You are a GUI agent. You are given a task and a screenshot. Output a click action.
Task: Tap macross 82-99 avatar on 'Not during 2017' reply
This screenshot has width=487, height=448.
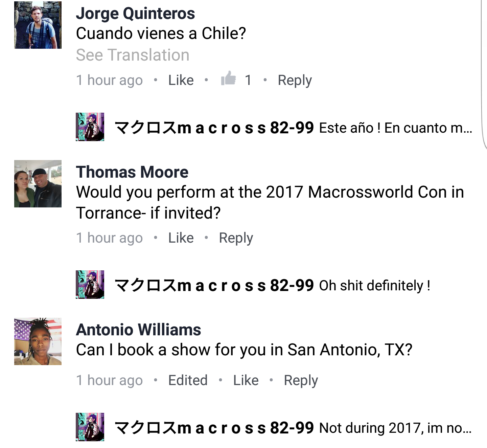coord(90,427)
